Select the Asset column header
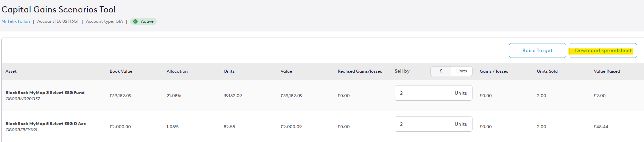The width and height of the screenshot is (644, 142). pos(11,71)
